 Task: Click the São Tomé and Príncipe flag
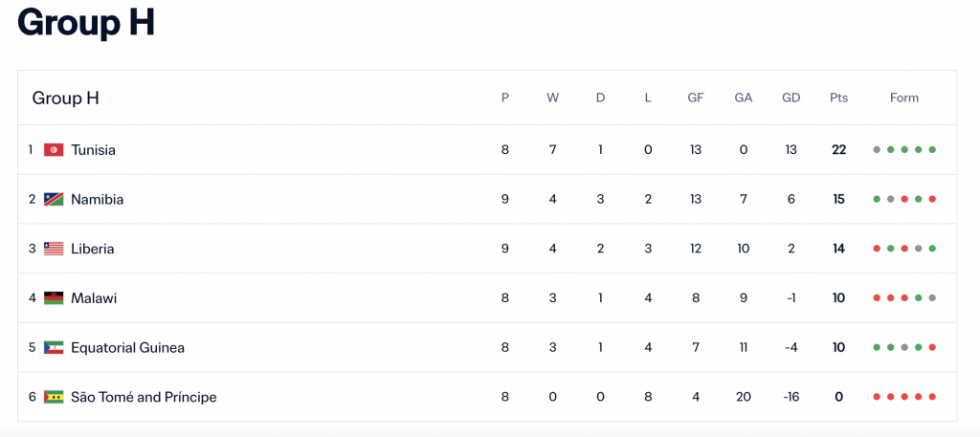[54, 397]
